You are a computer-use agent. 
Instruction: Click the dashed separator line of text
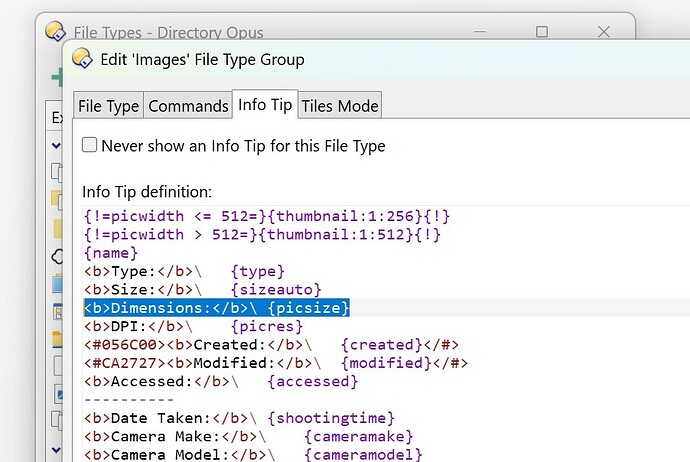pos(129,400)
